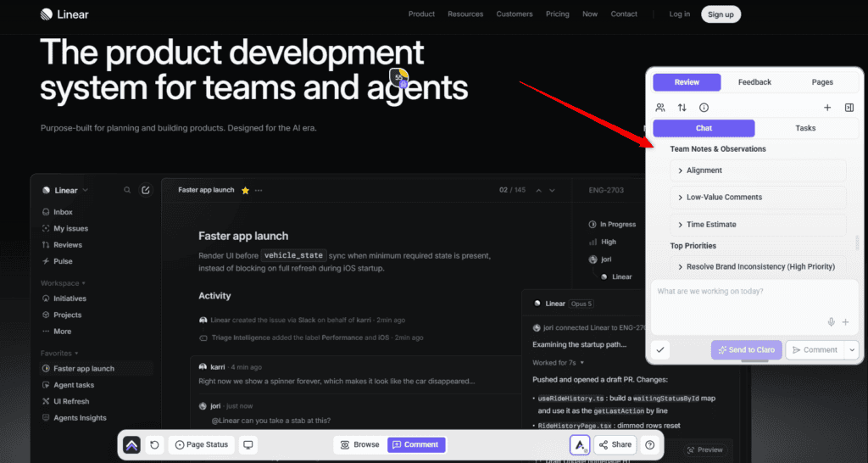Open the info circle icon in the Review panel
The image size is (868, 463).
click(x=704, y=108)
